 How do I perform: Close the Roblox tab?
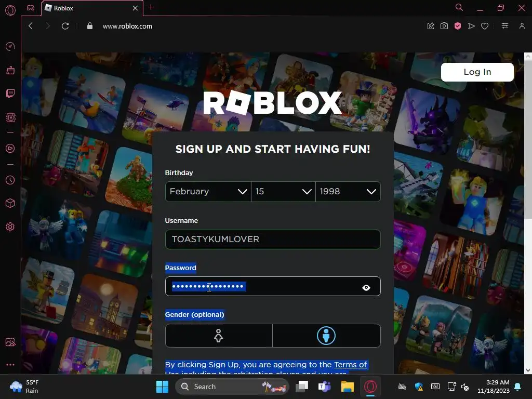point(136,8)
